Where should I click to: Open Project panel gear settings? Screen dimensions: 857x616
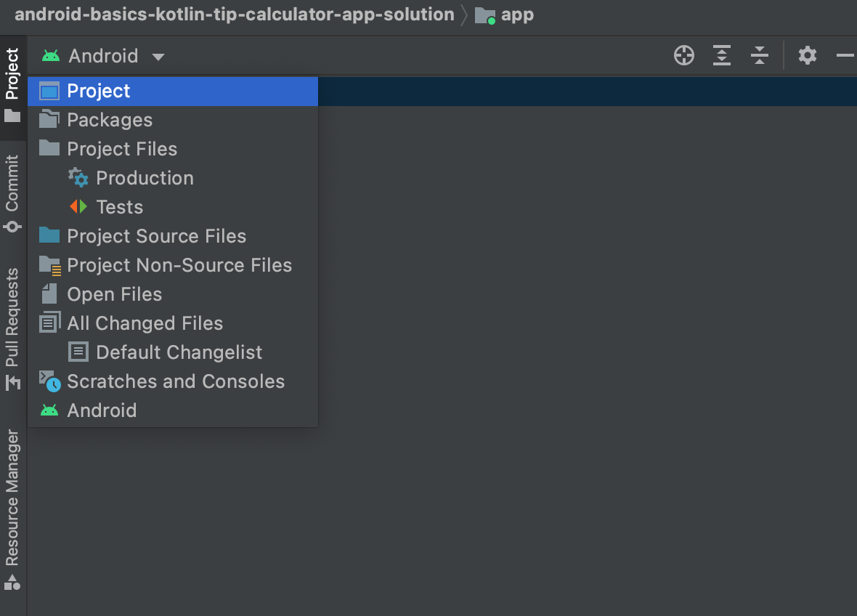808,55
